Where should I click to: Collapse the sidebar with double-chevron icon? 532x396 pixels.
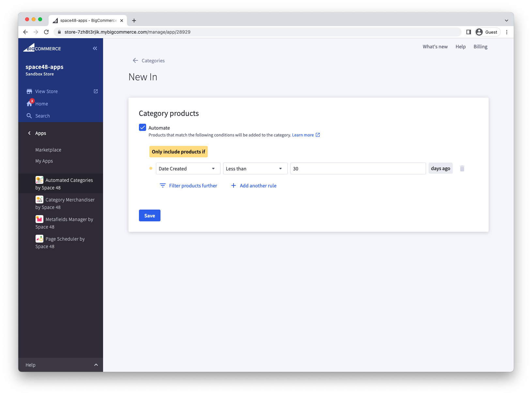tap(95, 48)
